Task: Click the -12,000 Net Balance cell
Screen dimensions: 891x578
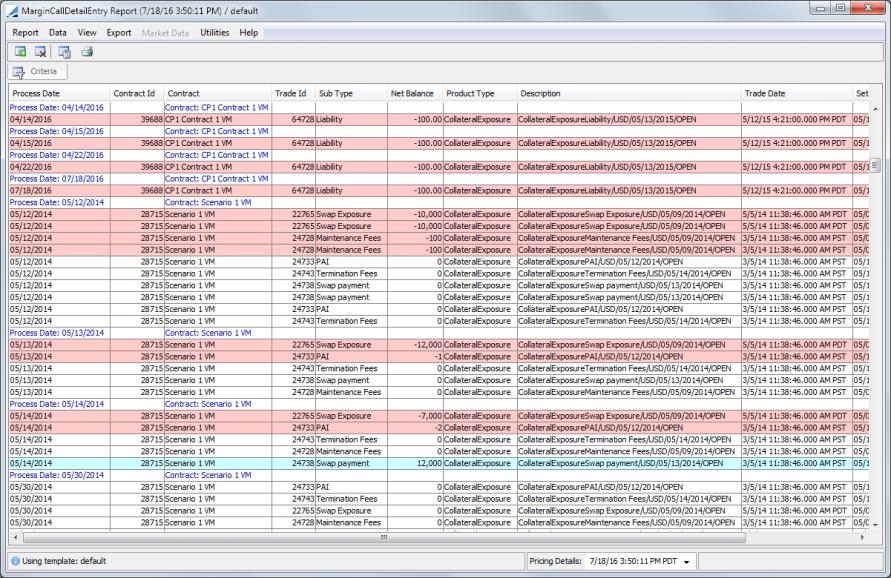Action: 414,345
